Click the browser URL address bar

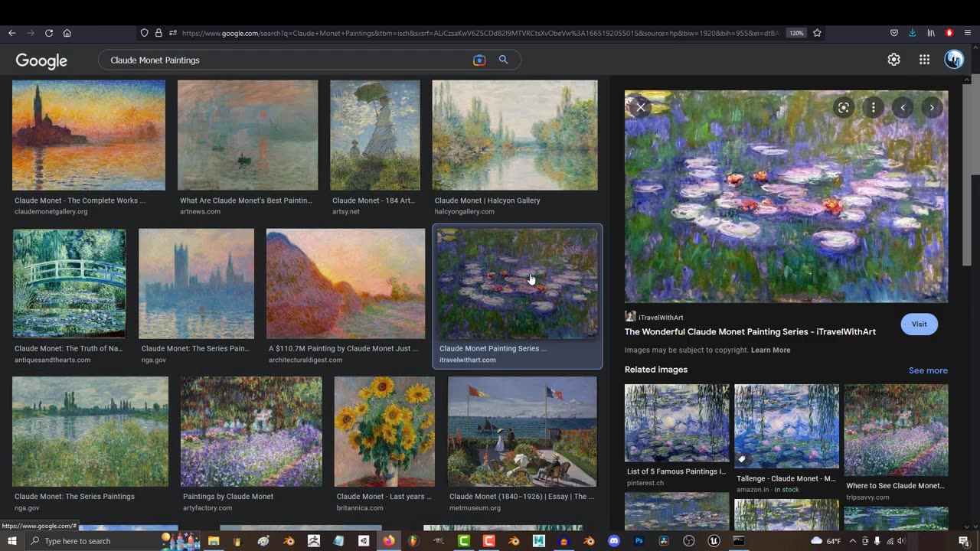click(481, 33)
